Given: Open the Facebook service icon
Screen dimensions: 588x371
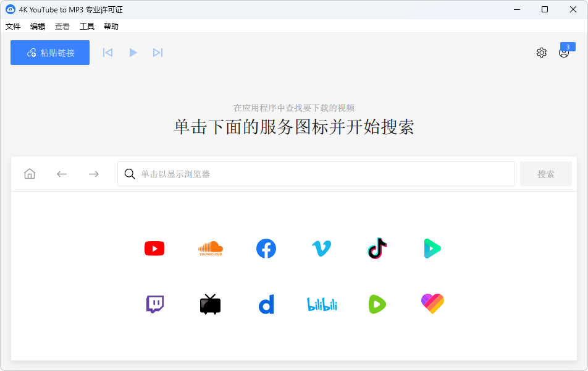Looking at the screenshot, I should (x=266, y=249).
